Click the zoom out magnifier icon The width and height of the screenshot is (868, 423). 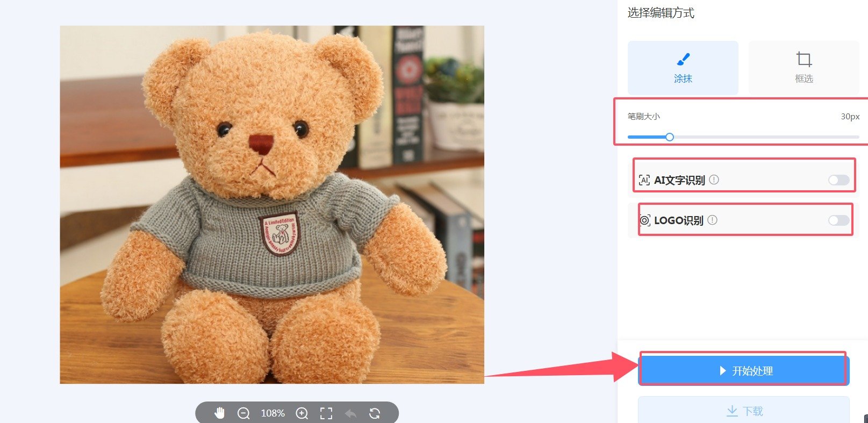coord(243,413)
